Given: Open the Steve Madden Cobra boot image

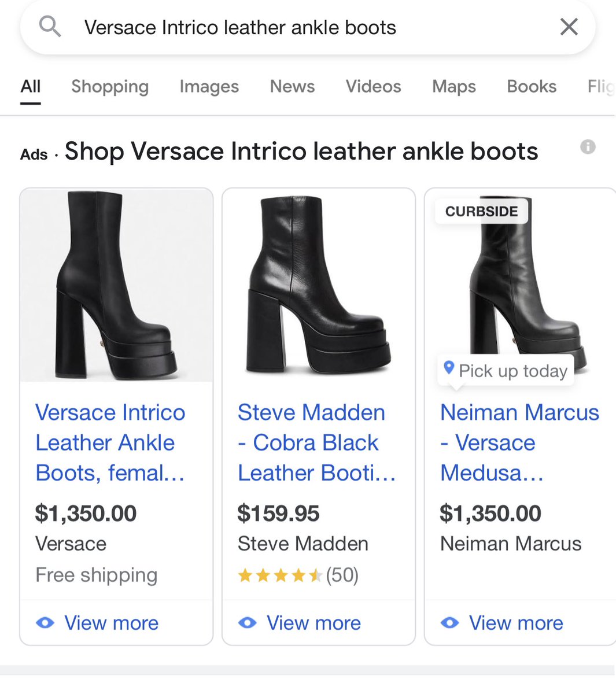Looking at the screenshot, I should coord(319,285).
